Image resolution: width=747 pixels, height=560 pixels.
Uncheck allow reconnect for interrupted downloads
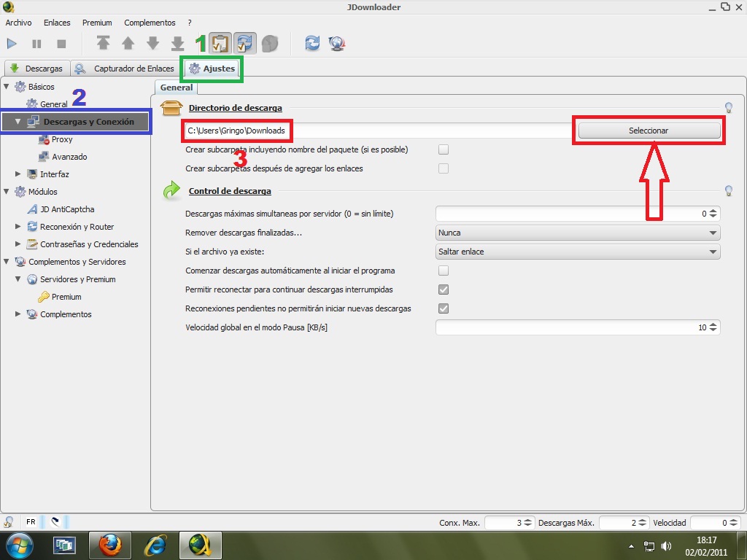[444, 289]
